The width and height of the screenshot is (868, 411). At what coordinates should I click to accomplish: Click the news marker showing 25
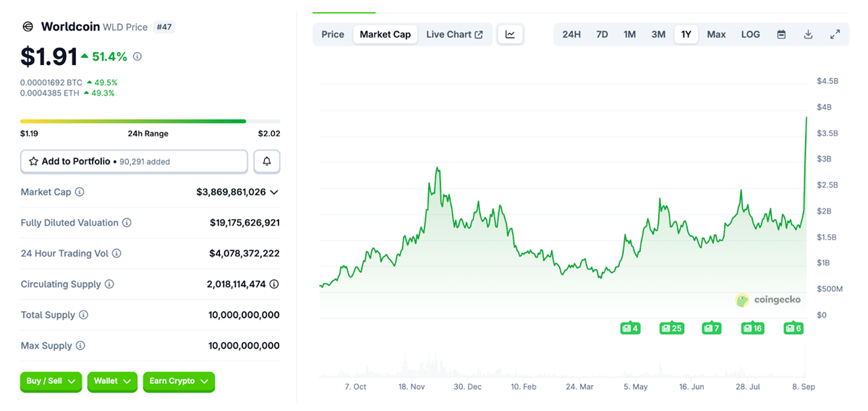tap(671, 329)
